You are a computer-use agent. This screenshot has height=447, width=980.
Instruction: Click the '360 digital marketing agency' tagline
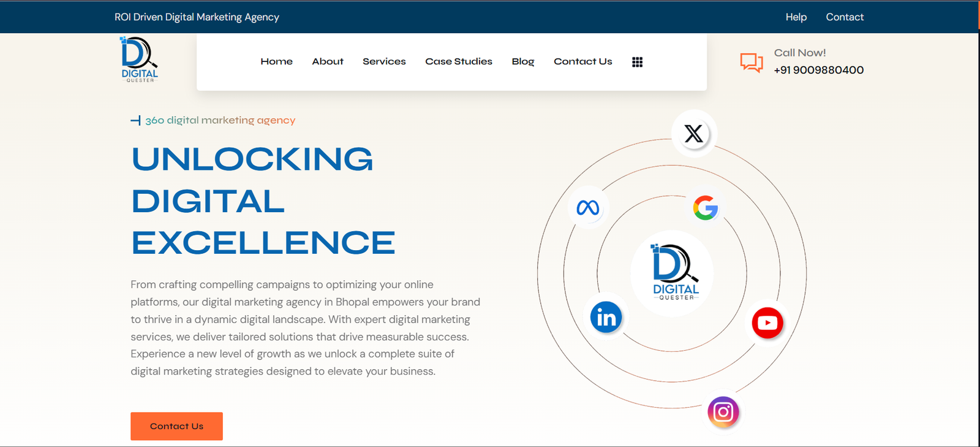220,120
